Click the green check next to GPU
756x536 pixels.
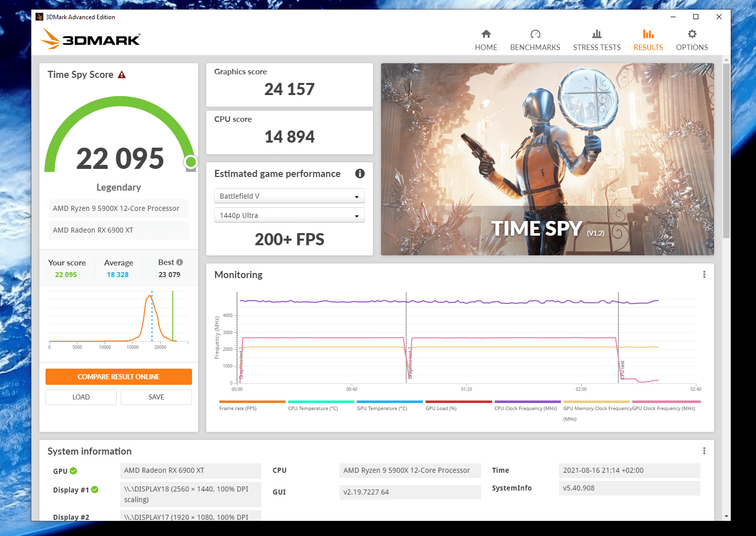[73, 471]
